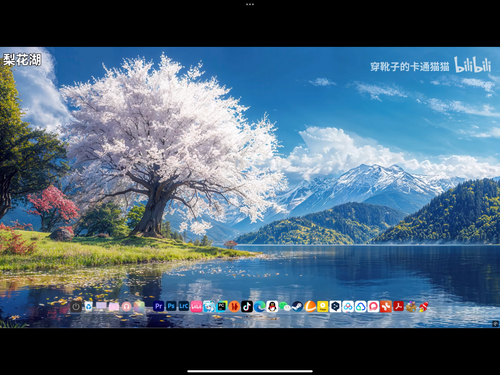
Task: Click the red rocket icon
Action: (x=424, y=306)
